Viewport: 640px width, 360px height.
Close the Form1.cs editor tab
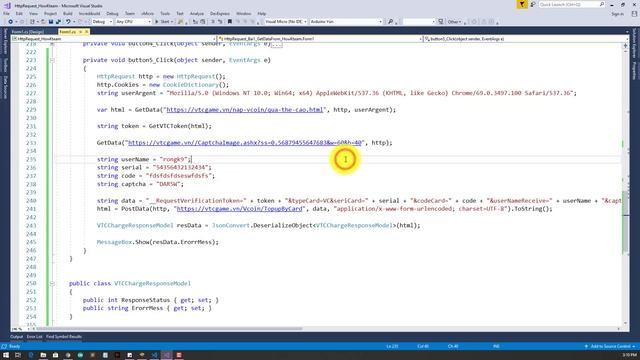86,32
